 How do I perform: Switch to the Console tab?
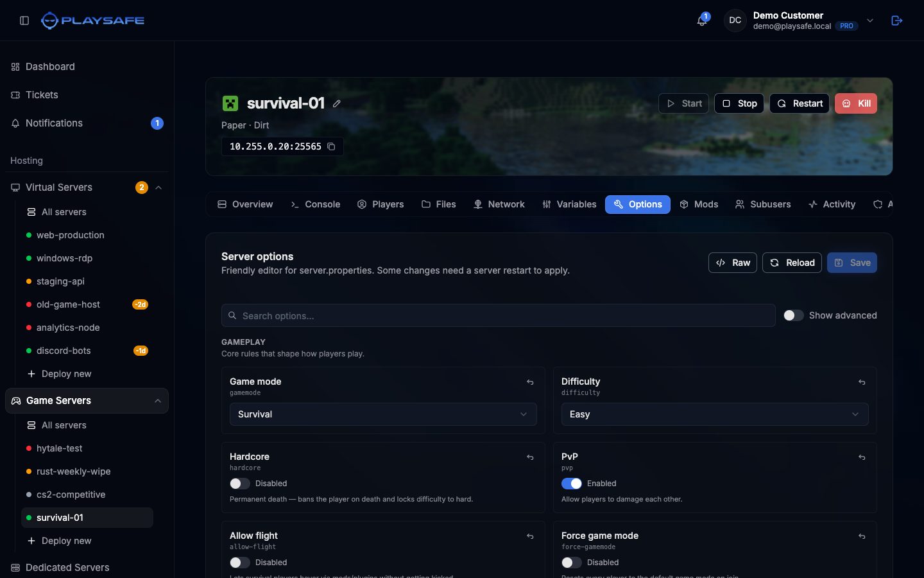tap(315, 204)
